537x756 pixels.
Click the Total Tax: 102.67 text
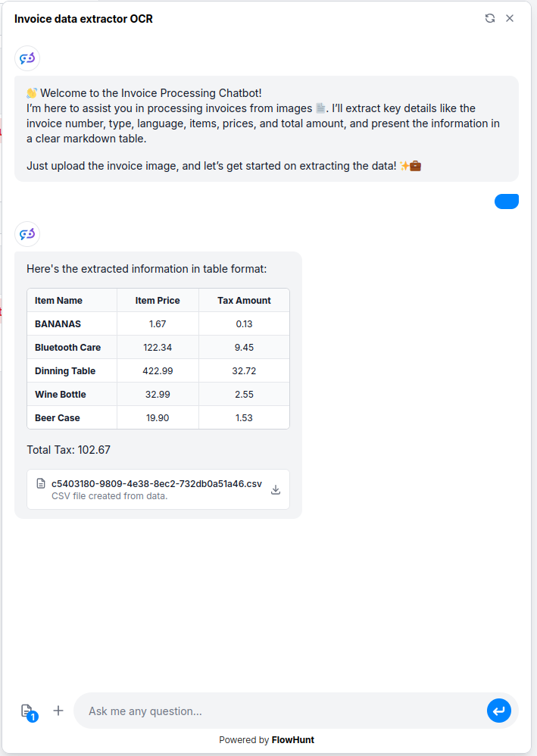(69, 450)
